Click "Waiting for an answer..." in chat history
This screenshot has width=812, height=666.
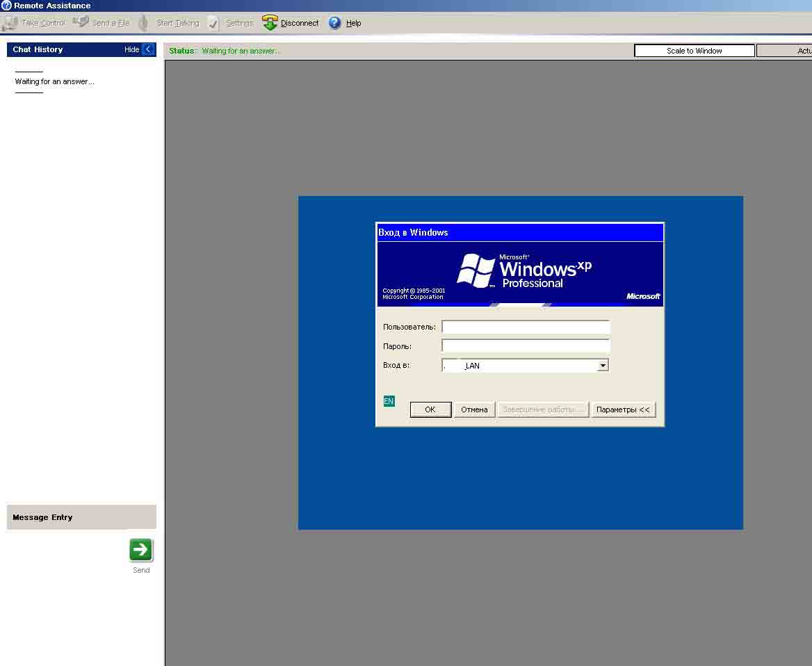54,81
